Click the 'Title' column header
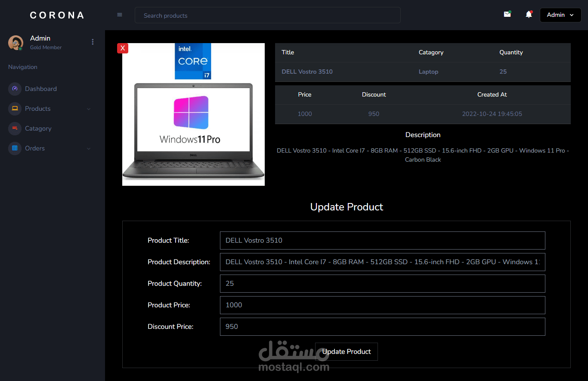The height and width of the screenshot is (381, 588). [x=288, y=52]
